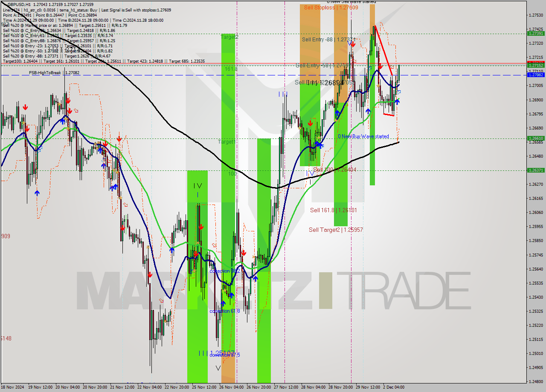Click the '25 Nov 12:00' time label
Viewport: 546px width, 392px height.
click(205, 387)
